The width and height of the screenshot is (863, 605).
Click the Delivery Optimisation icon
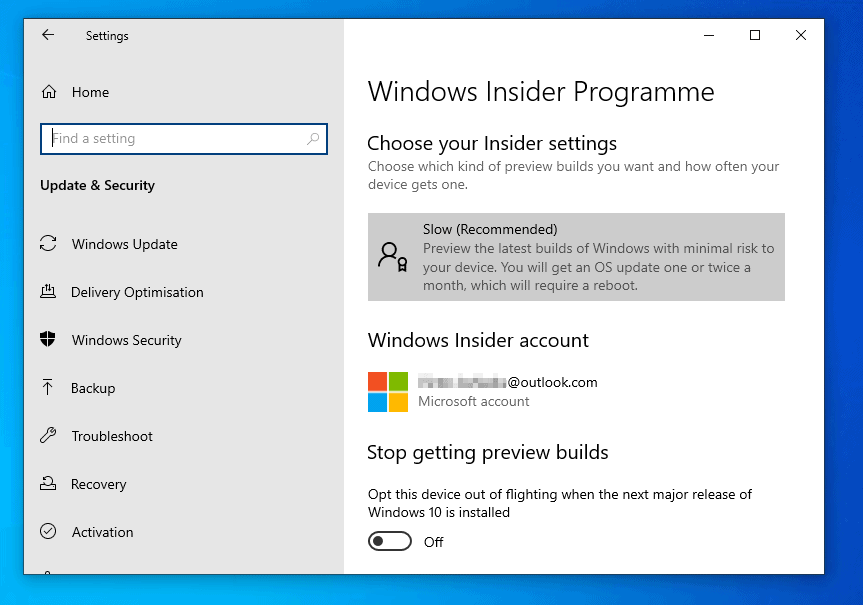pos(47,292)
